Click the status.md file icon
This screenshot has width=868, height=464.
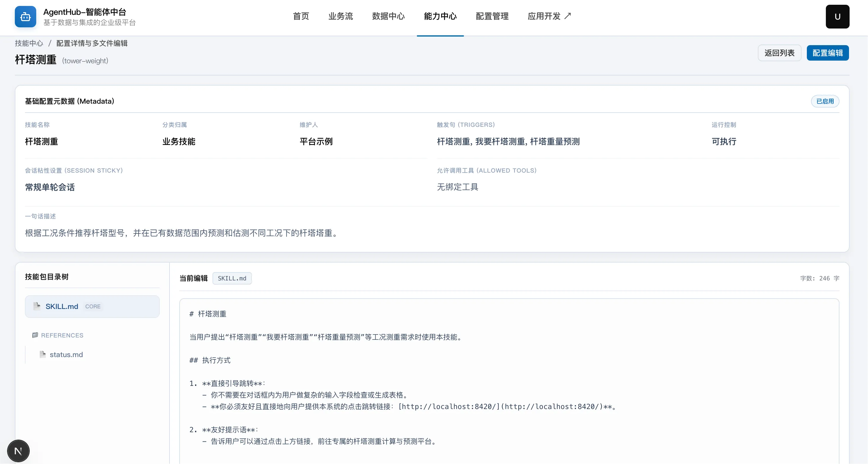(x=42, y=354)
